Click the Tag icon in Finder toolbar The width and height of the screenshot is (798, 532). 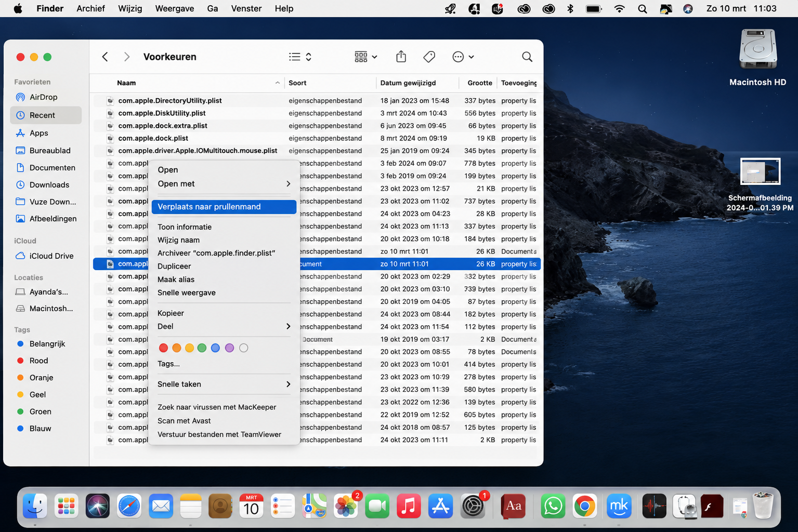429,57
